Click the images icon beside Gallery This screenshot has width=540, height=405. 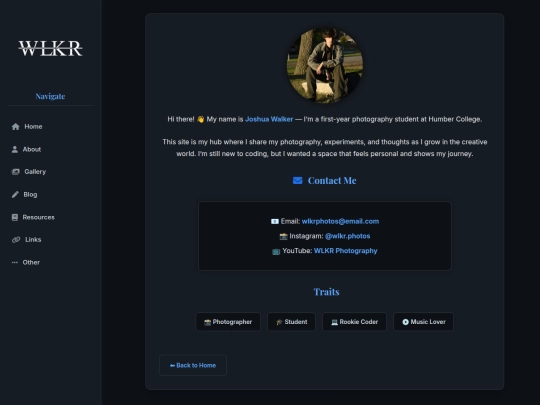[x=16, y=172]
